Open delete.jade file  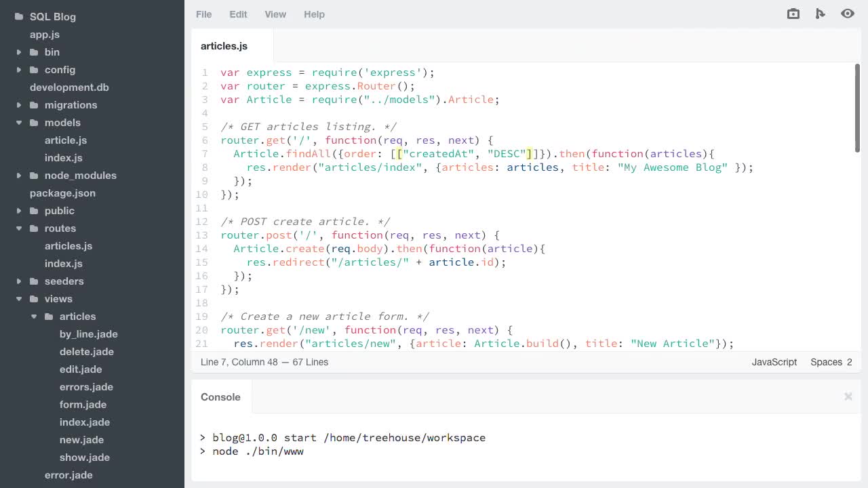coord(87,352)
